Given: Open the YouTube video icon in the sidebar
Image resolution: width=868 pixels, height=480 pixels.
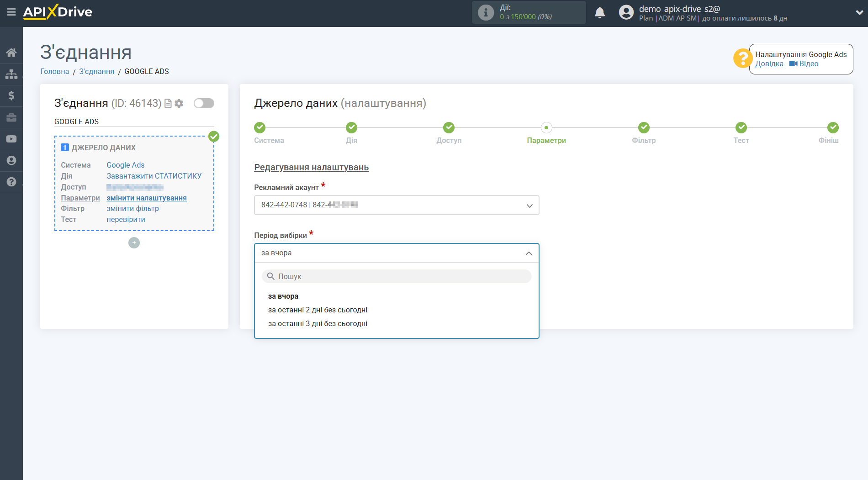Looking at the screenshot, I should click(x=11, y=139).
